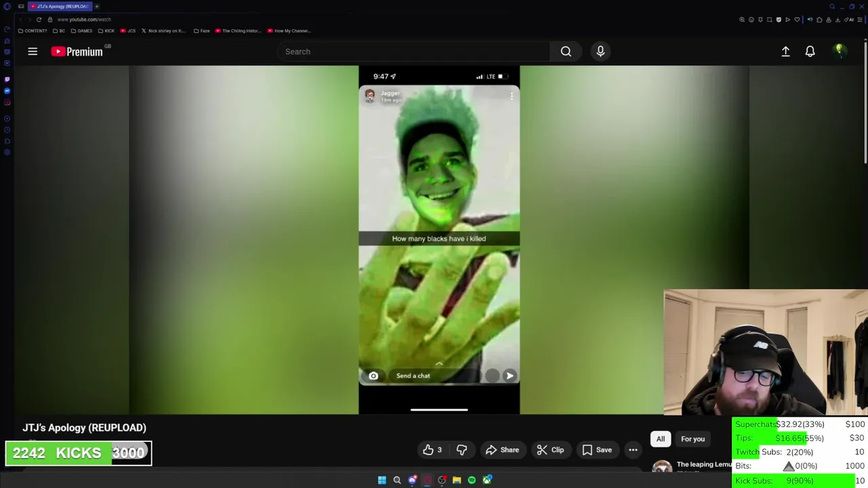Add page to bookmarks heart icon
Screen dimensions: 868x488
pos(797,20)
